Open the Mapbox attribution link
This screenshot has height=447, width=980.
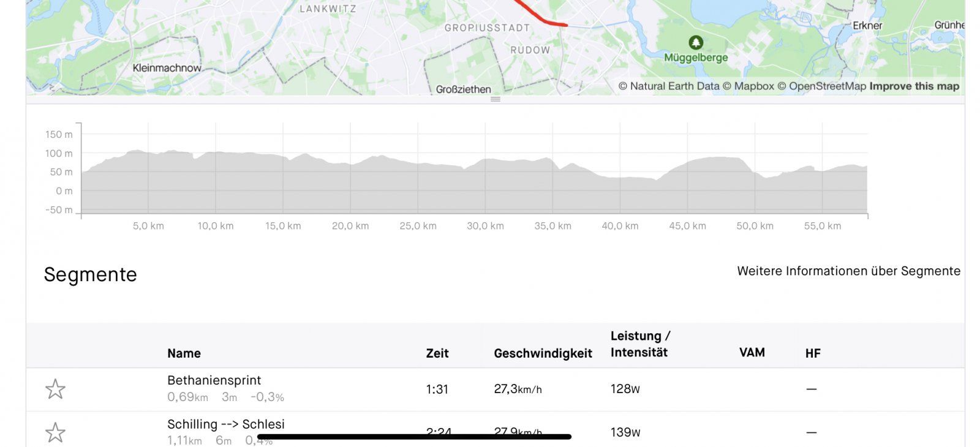pos(748,86)
